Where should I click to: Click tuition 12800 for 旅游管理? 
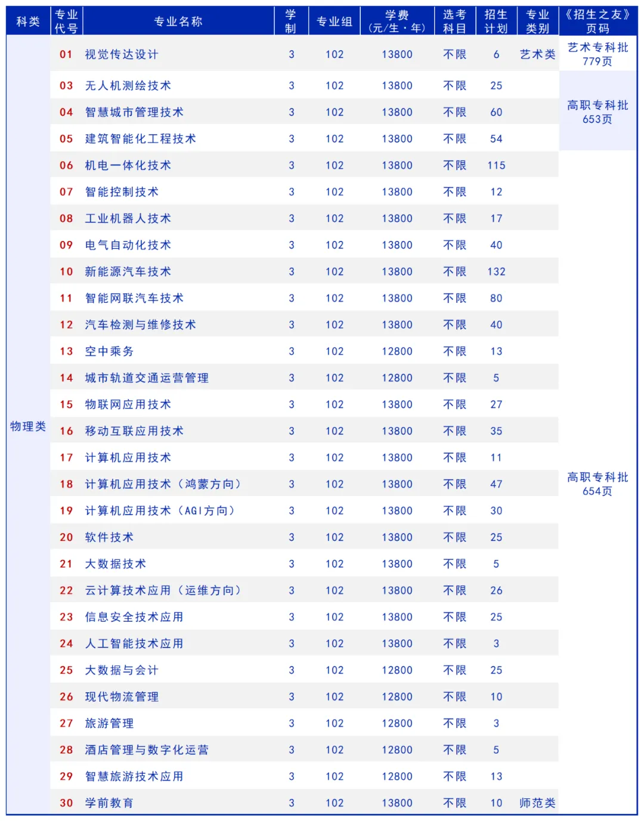point(397,723)
